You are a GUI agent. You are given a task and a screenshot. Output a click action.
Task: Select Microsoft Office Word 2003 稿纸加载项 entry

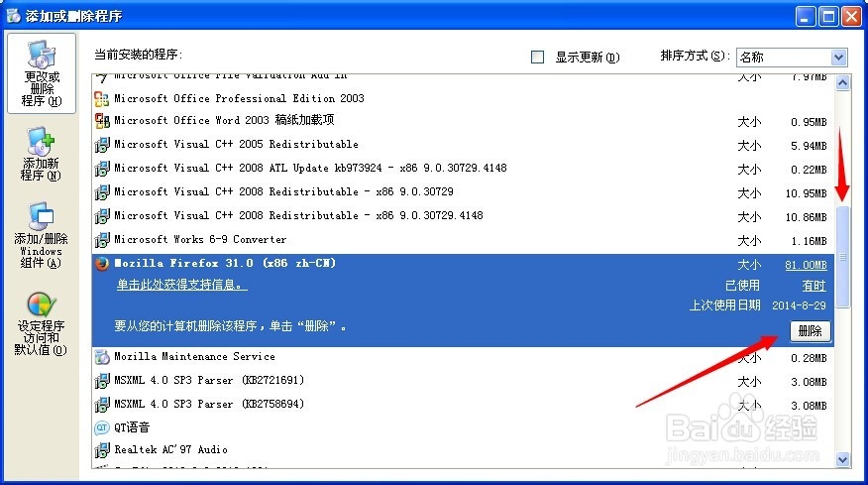pyautogui.click(x=224, y=120)
